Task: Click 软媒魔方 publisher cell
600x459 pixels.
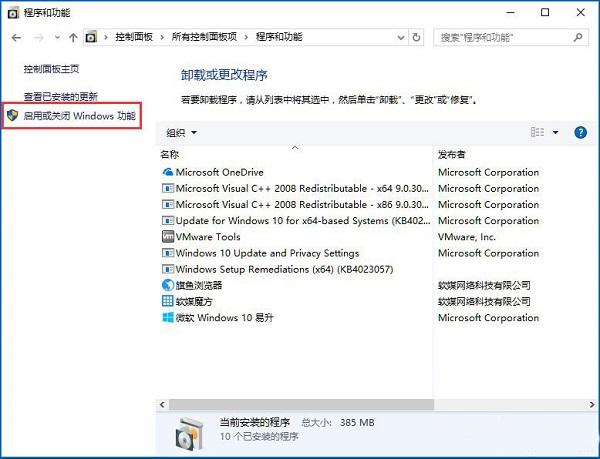Action: coord(484,301)
